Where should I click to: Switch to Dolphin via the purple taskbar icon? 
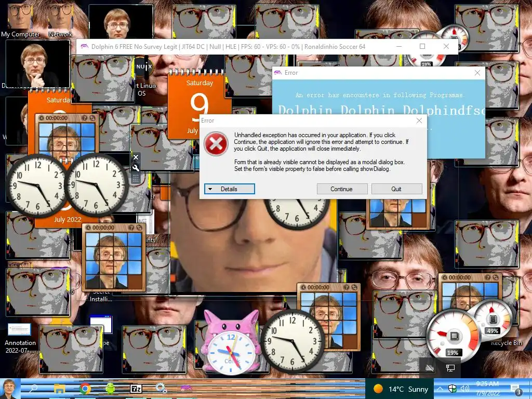[x=186, y=388]
